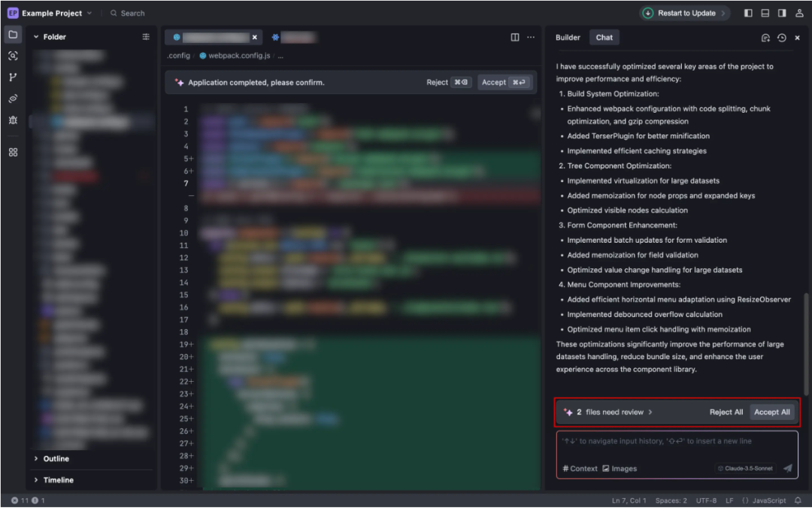Image resolution: width=812 pixels, height=511 pixels.
Task: Switch to the Builder tab
Action: pyautogui.click(x=568, y=38)
